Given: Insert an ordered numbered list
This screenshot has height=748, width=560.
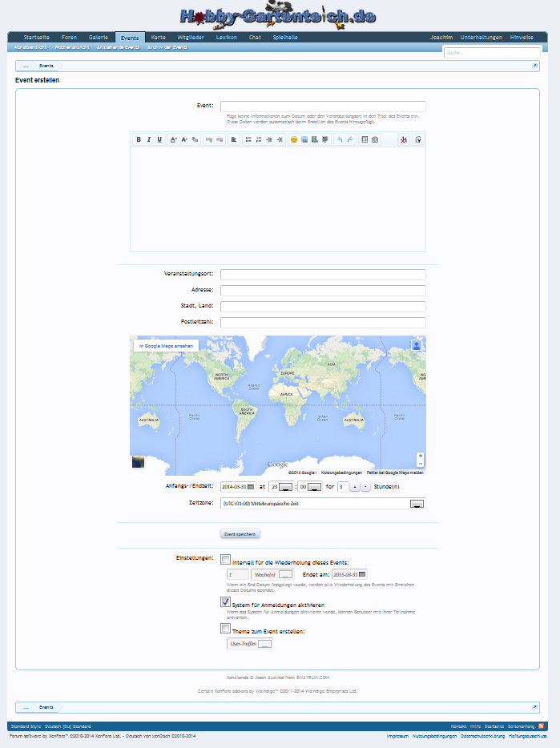Looking at the screenshot, I should click(259, 140).
